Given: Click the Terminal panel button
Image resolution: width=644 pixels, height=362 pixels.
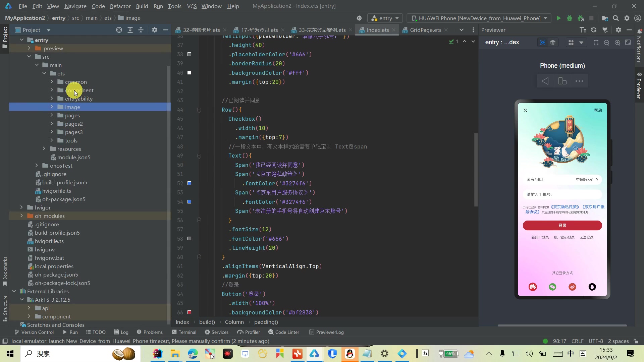Looking at the screenshot, I should point(187,332).
